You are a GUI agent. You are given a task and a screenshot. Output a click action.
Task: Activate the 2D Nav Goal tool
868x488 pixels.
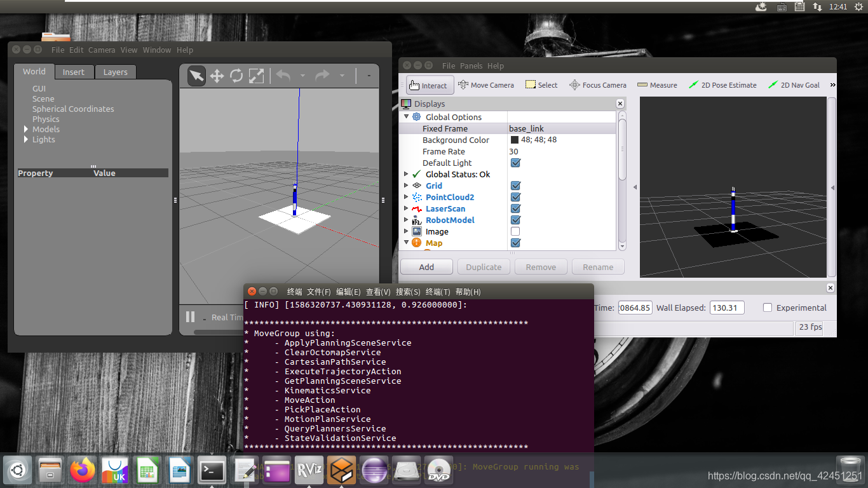tap(794, 85)
